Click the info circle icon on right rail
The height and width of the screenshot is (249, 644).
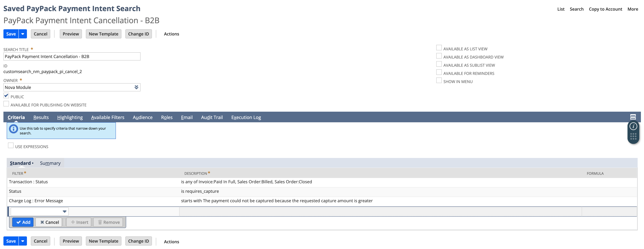tap(633, 127)
